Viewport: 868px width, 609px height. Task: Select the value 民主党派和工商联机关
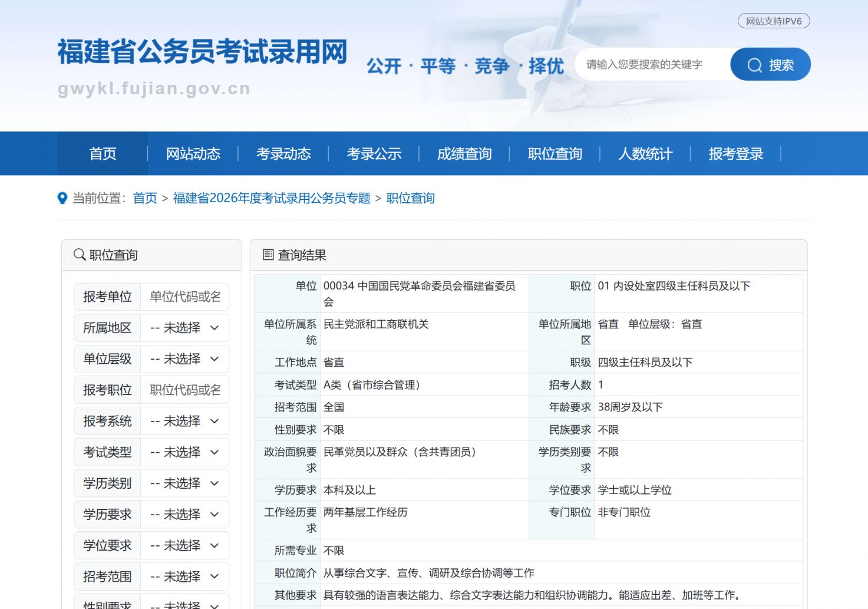pos(376,324)
